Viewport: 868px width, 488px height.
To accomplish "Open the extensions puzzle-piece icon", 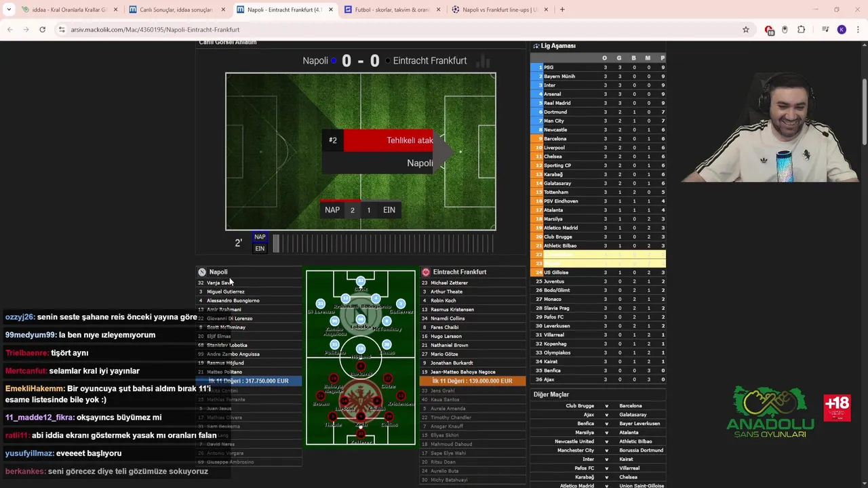I will point(801,30).
